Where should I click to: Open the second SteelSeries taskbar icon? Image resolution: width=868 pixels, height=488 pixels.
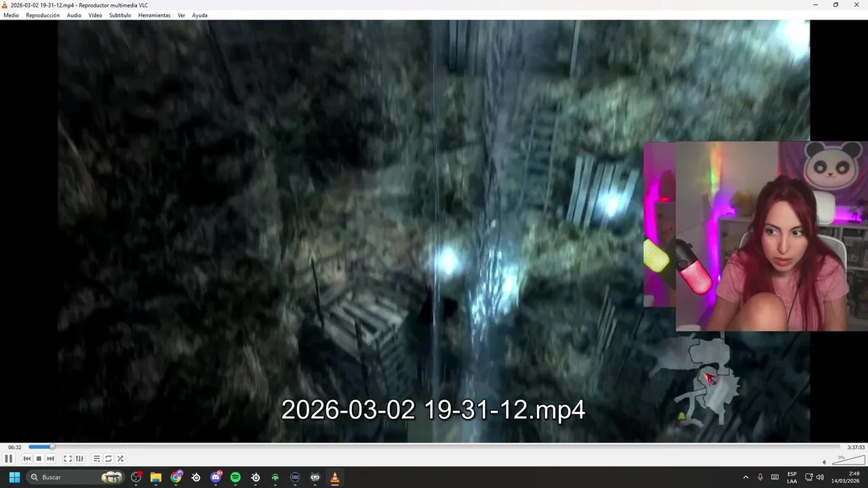[x=256, y=477]
